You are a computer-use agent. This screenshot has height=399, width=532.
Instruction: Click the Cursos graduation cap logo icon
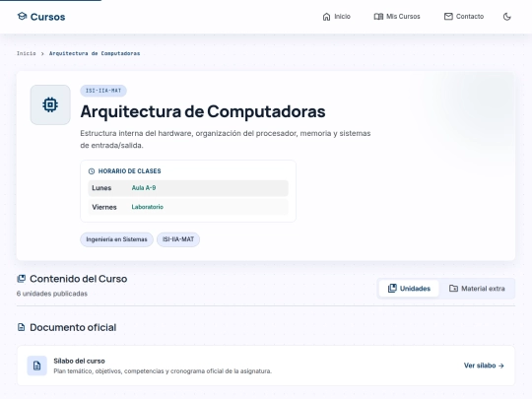point(22,17)
